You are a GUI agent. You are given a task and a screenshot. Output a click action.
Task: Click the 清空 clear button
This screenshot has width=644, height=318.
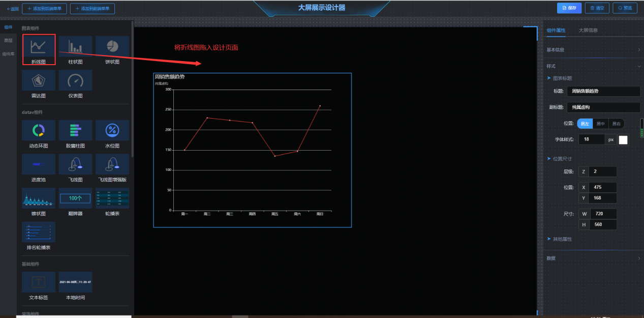coord(597,8)
